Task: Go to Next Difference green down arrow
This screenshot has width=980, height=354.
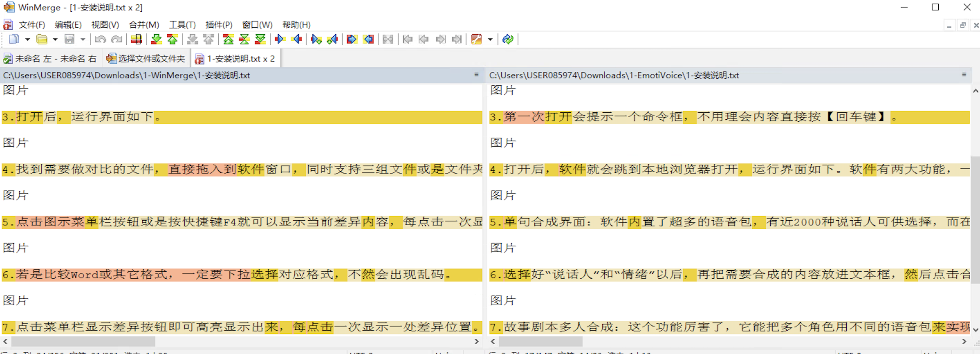Action: point(156,39)
